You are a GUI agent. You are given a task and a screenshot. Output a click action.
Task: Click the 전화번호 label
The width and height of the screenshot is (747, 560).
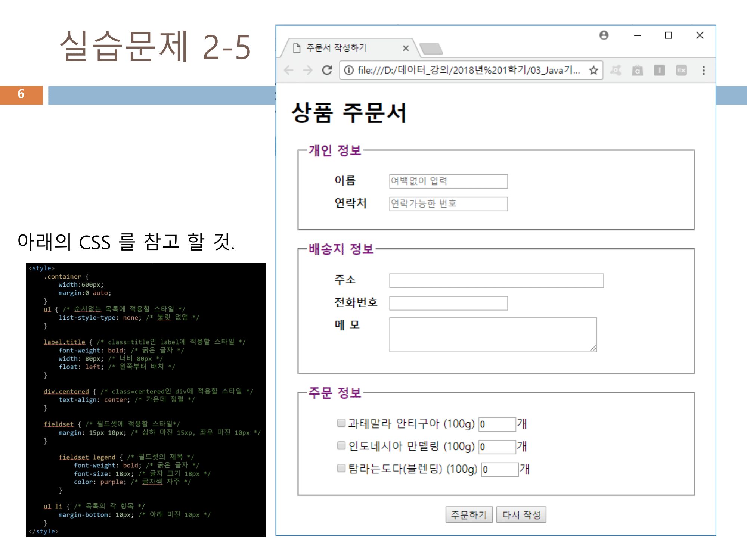click(356, 302)
